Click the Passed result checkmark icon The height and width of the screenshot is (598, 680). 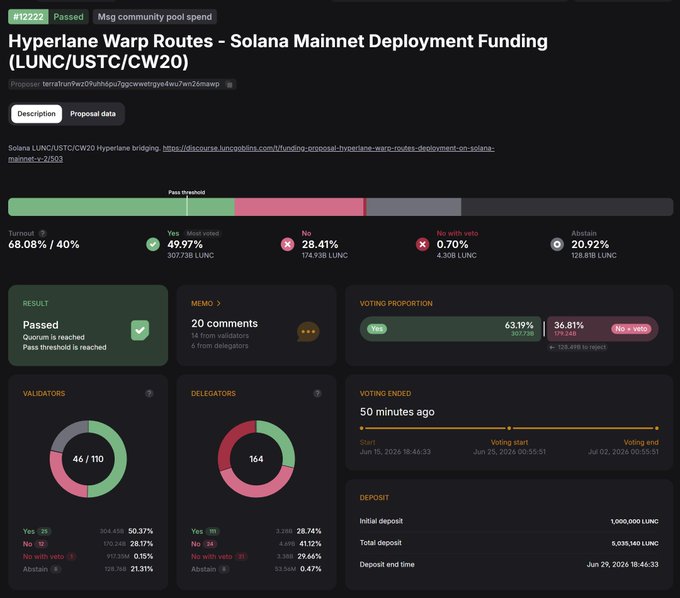point(140,330)
